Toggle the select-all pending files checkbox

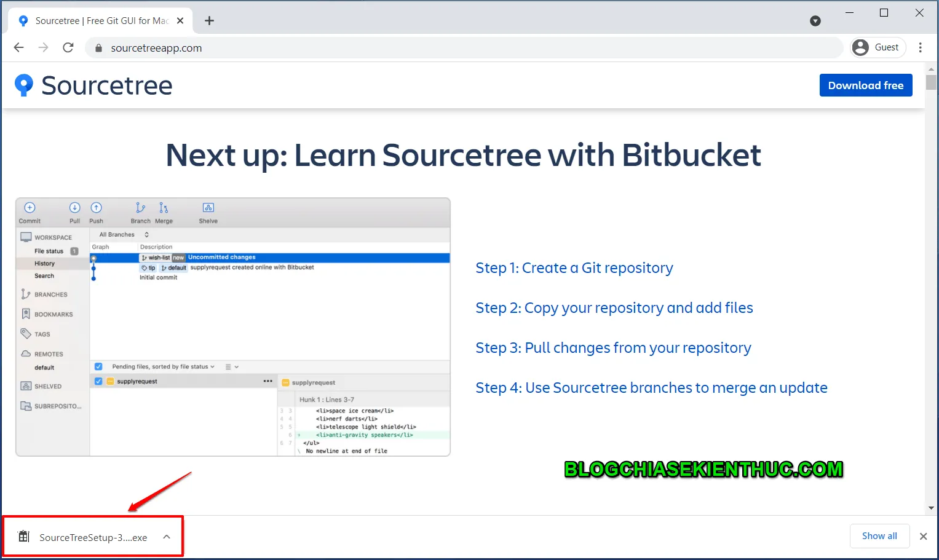[98, 366]
